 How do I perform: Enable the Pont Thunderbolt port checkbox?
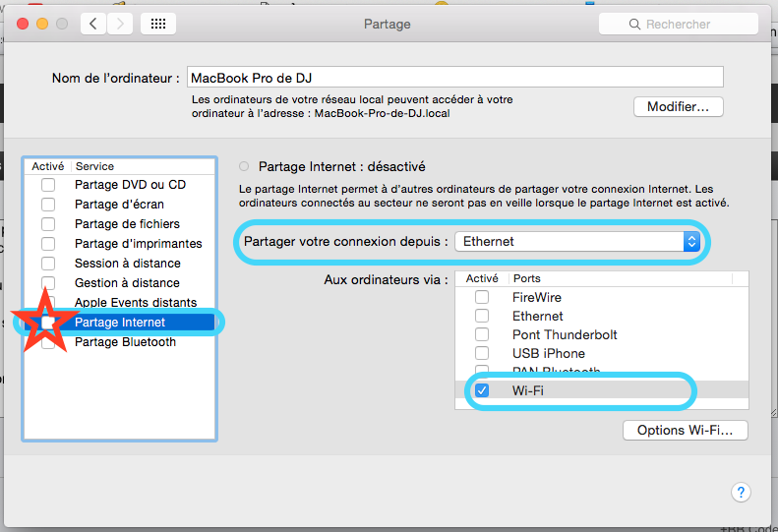coord(482,335)
